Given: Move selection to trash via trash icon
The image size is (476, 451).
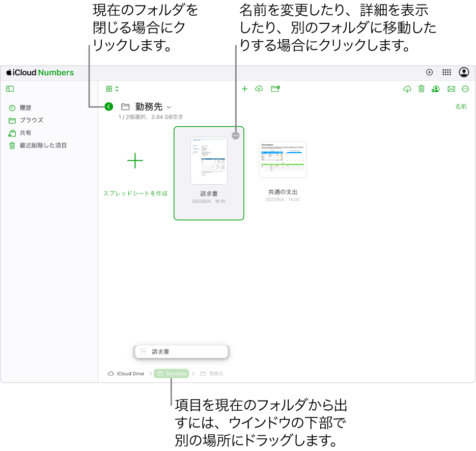Looking at the screenshot, I should tap(421, 89).
